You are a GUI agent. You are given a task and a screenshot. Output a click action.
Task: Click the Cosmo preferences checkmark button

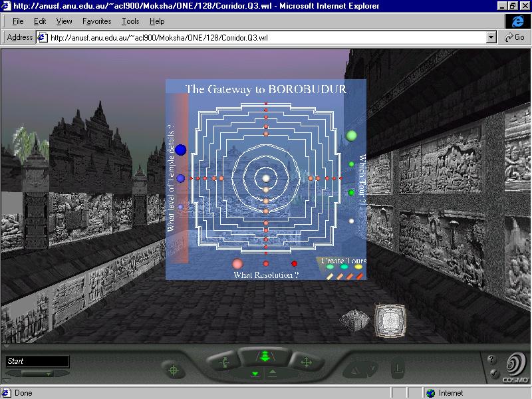click(x=492, y=374)
